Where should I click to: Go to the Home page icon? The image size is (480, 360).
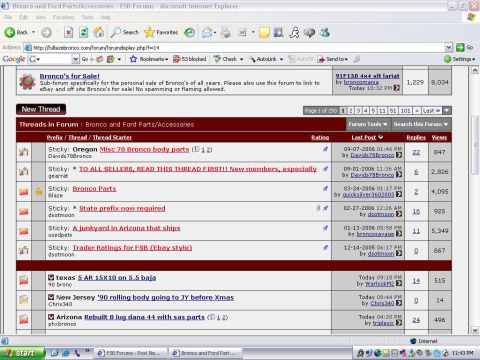pos(98,32)
